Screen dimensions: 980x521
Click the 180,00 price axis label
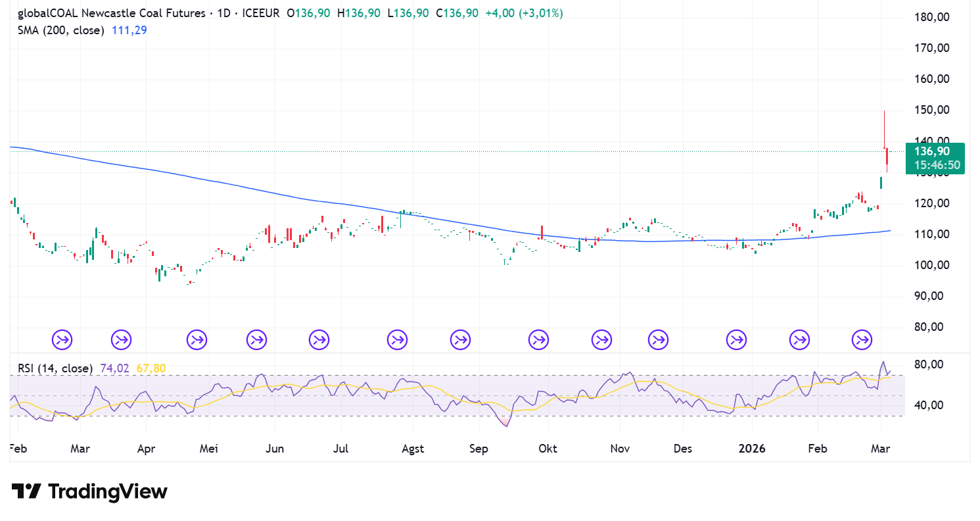933,17
